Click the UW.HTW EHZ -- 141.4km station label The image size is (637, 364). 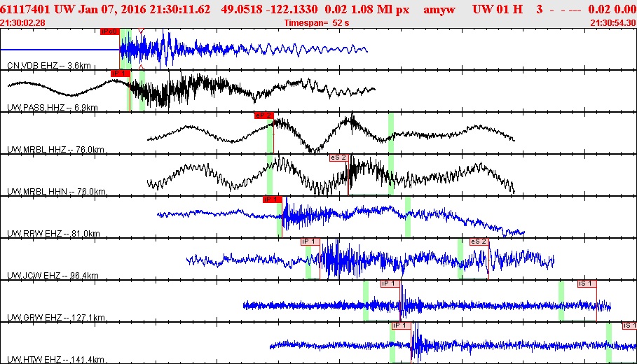(55, 360)
